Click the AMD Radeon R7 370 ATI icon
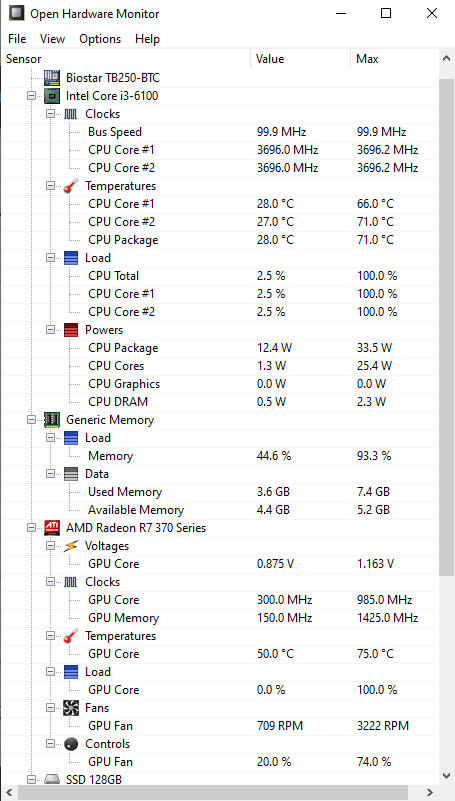Viewport: 455px width, 801px height. pos(52,528)
